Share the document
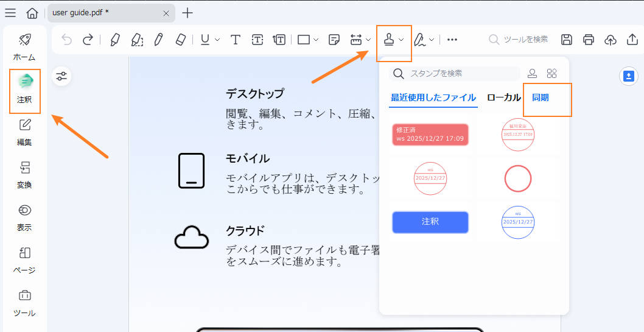This screenshot has width=644, height=332. (632, 40)
